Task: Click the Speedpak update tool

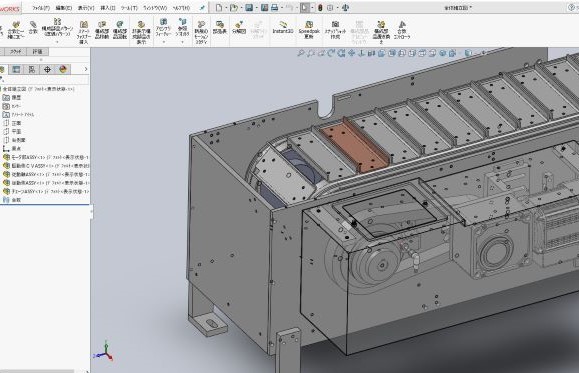Action: pyautogui.click(x=309, y=30)
